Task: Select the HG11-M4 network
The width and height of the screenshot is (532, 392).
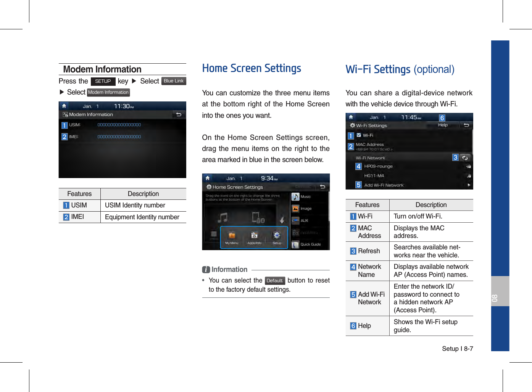Action: click(x=374, y=176)
